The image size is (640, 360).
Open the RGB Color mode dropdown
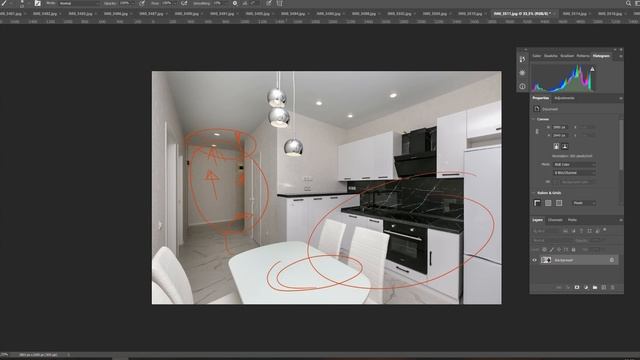click(x=574, y=164)
